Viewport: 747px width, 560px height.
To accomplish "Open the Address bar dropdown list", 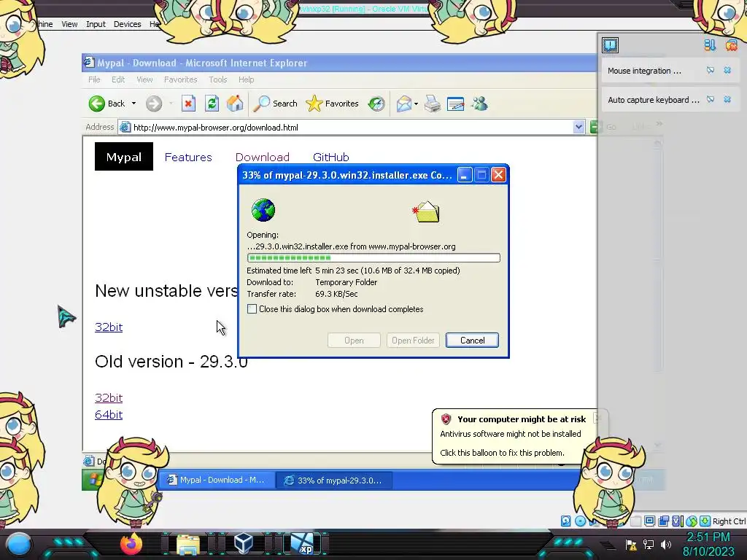I will tap(578, 127).
